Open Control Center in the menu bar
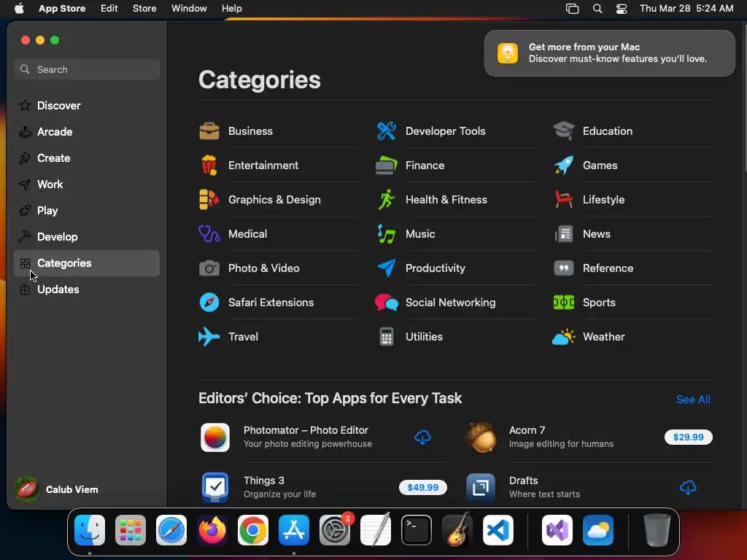The width and height of the screenshot is (747, 560). click(x=622, y=9)
